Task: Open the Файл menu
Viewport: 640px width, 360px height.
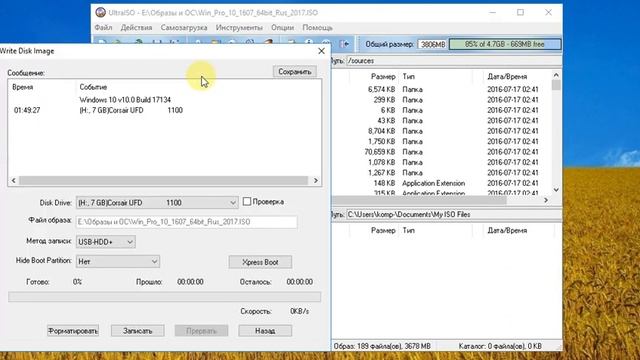Action: (103, 28)
